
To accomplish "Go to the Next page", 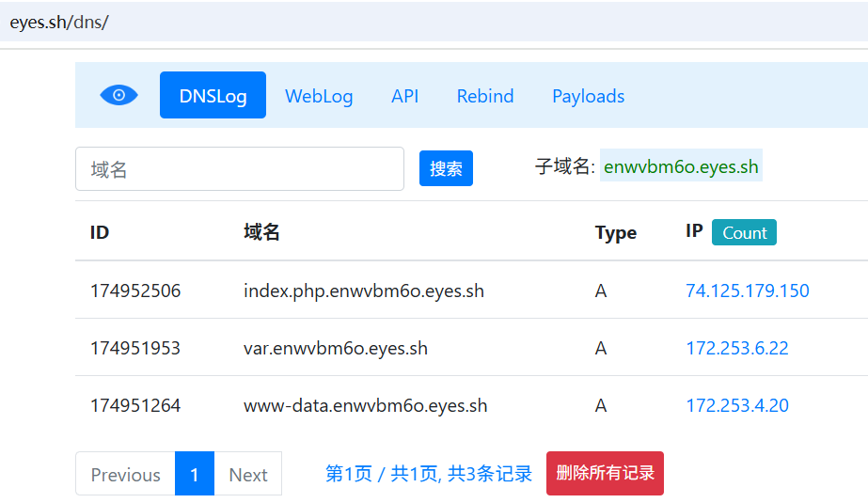I will point(248,474).
